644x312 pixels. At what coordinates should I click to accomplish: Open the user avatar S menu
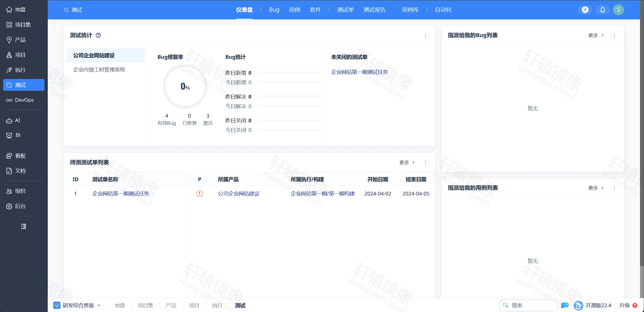tap(618, 10)
